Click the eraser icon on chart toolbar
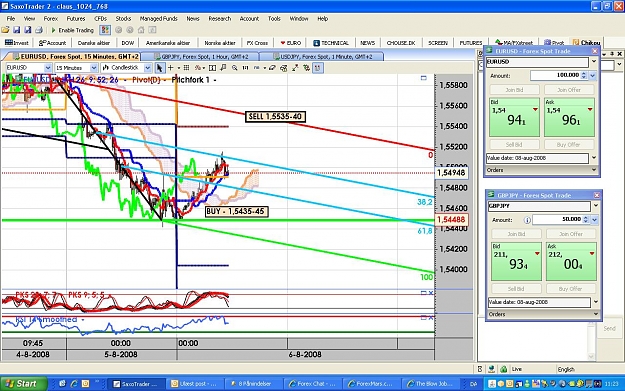 272,68
